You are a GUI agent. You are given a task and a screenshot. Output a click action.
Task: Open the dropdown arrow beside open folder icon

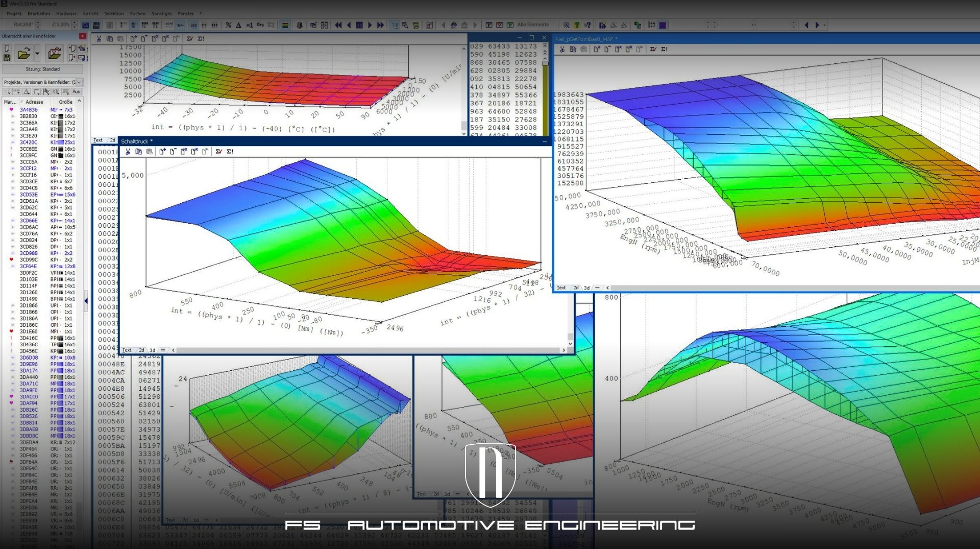pyautogui.click(x=37, y=54)
